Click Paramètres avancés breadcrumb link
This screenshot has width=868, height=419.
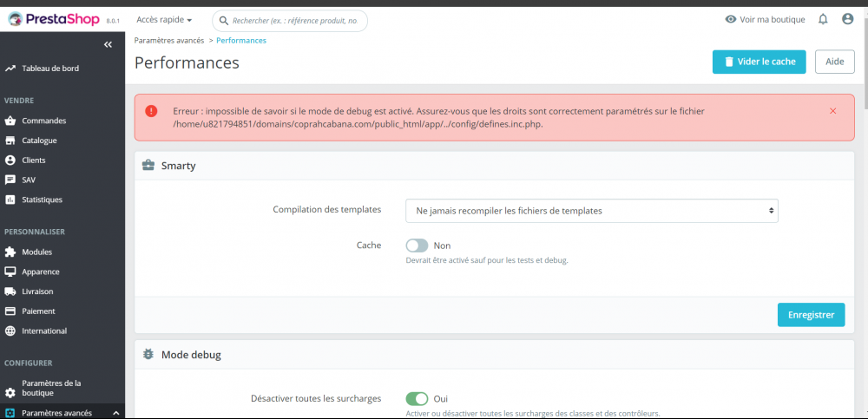coord(169,41)
